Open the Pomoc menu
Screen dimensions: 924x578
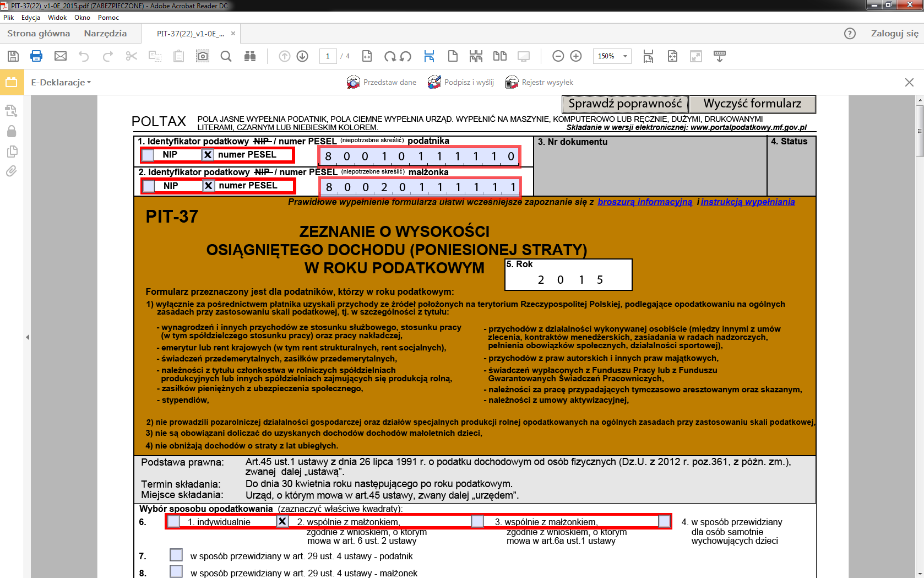108,18
